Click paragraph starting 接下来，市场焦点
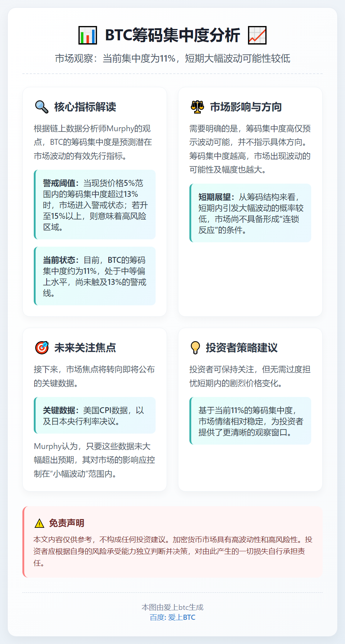 click(95, 376)
